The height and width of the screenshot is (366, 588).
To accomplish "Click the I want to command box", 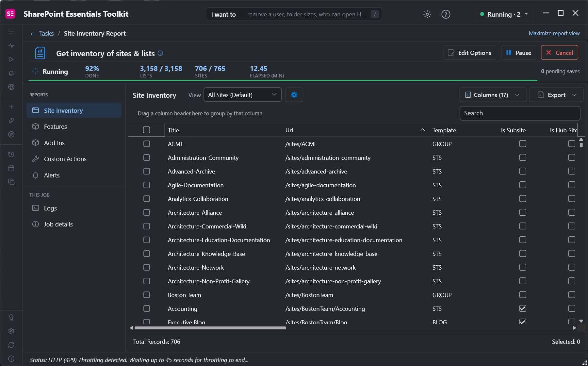I will pos(294,14).
